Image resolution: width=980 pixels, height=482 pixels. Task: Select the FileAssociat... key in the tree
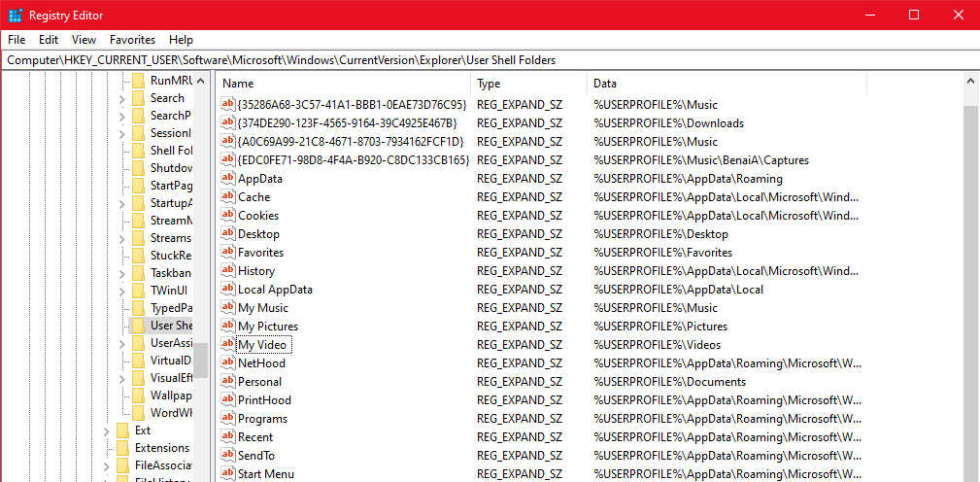(162, 465)
